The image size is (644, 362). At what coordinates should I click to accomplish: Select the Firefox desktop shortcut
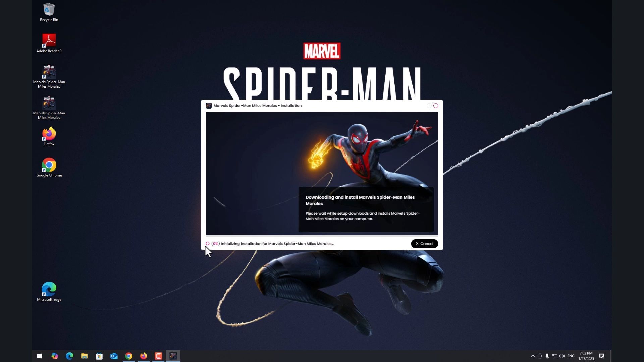point(49,136)
